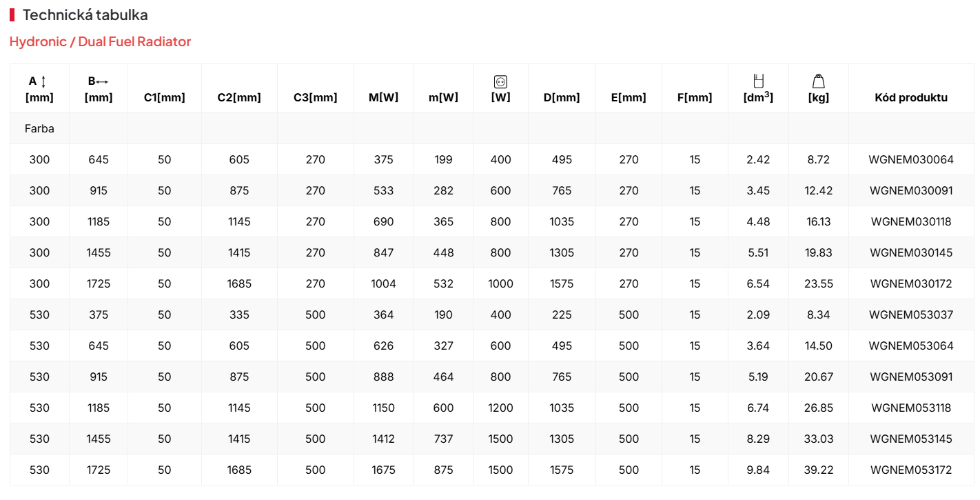Click the 1675 output value cell
This screenshot has height=500, width=980.
383,470
